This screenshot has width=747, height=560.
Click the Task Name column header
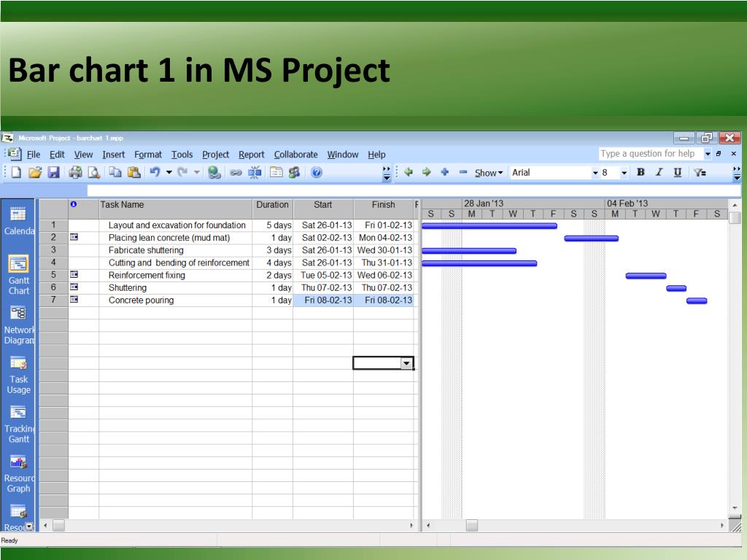coord(175,209)
